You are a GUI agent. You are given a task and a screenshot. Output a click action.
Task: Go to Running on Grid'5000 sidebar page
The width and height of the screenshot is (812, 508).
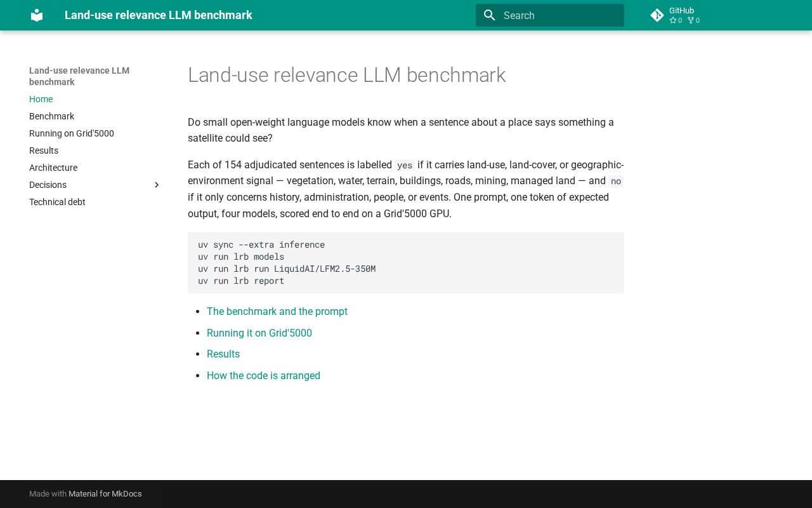point(72,133)
